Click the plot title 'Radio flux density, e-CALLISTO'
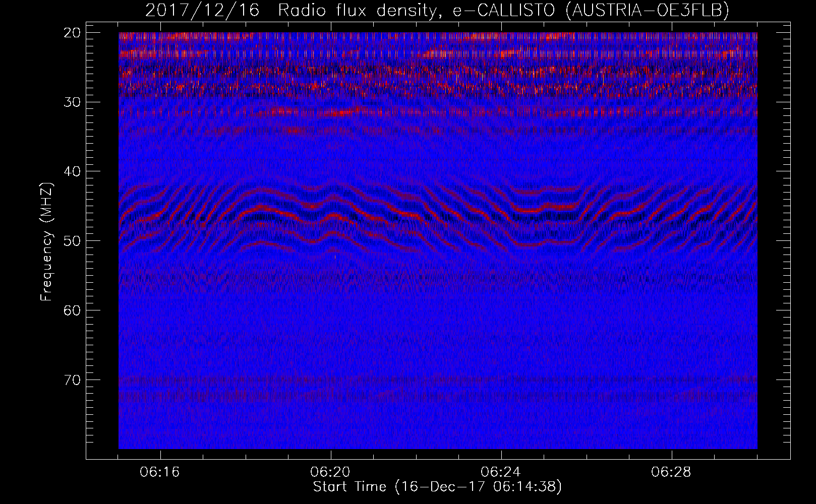 (417, 10)
